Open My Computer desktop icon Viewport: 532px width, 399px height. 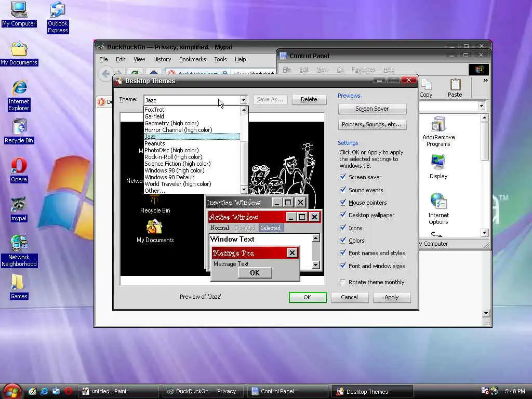pyautogui.click(x=19, y=14)
